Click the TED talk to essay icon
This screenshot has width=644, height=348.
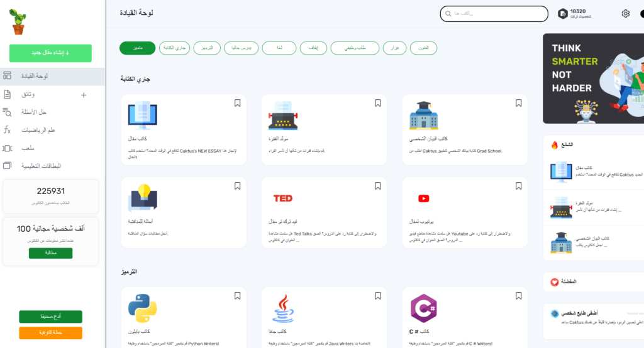click(283, 198)
